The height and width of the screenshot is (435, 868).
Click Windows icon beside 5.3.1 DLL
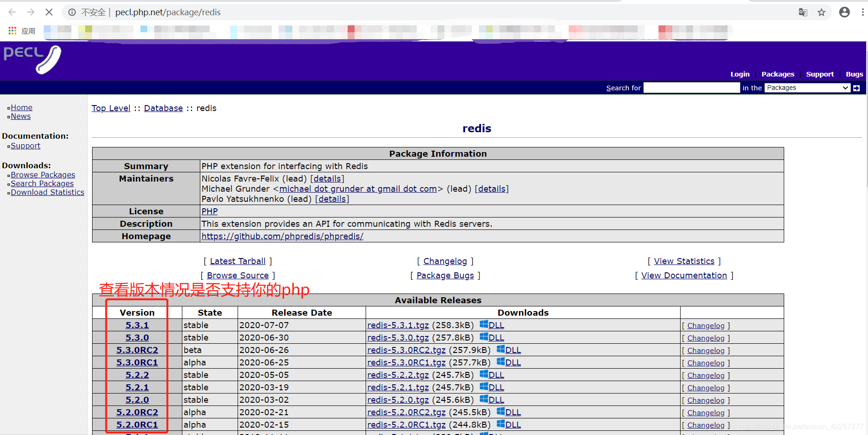[x=484, y=324]
